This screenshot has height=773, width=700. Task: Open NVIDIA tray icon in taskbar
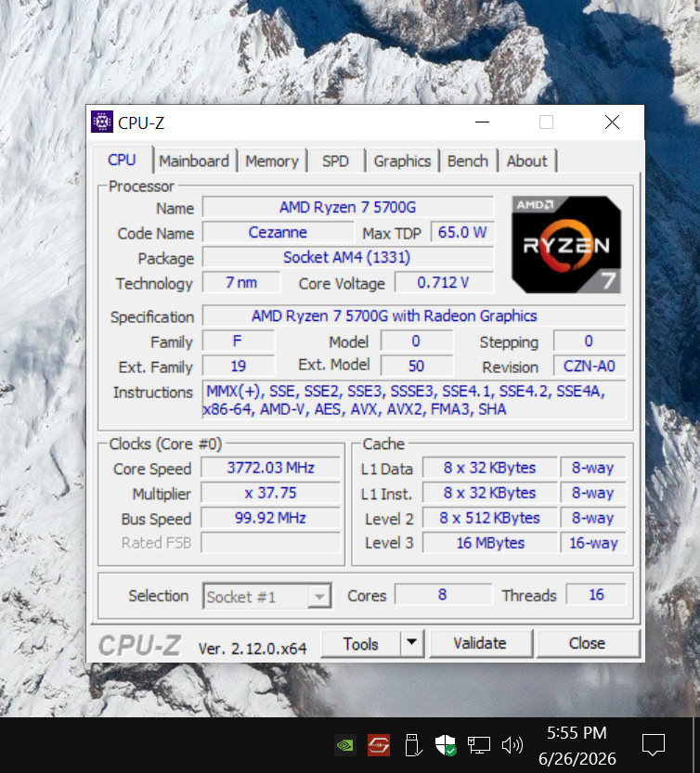[x=344, y=745]
